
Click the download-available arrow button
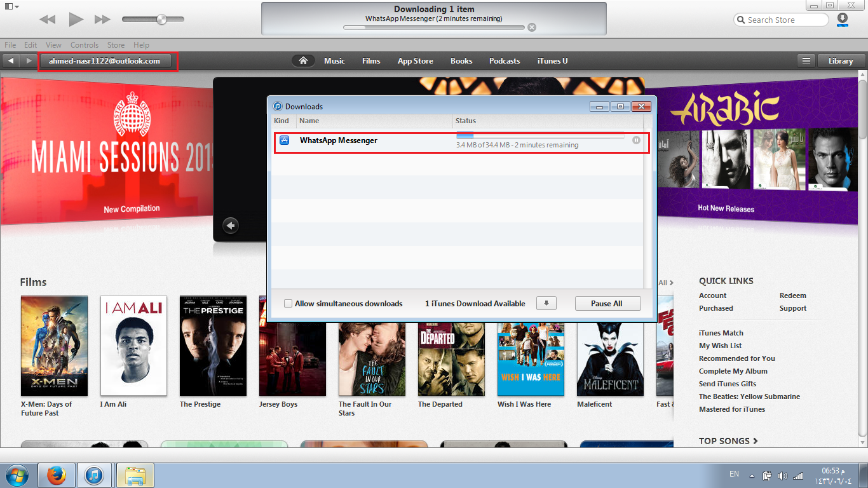546,304
